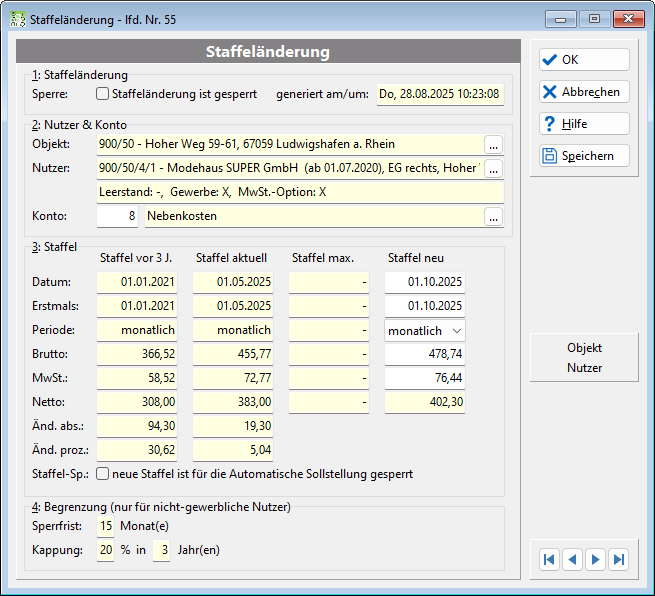Screen dimensions: 655x596
Task: Jump to the last record
Action: pyautogui.click(x=618, y=559)
